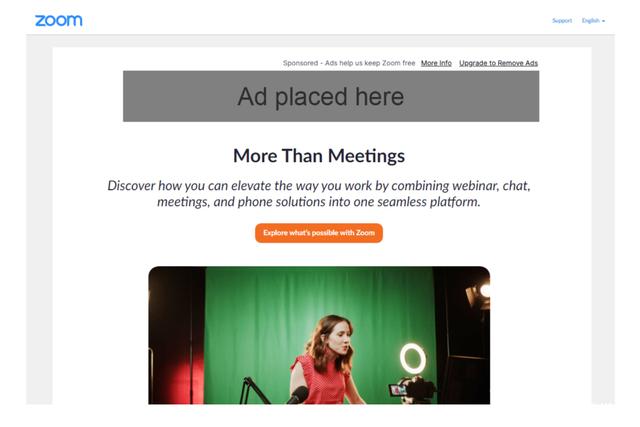Click the 'Sponsored - Ads help us keep Zoom free' text
The height and width of the screenshot is (427, 640).
(349, 63)
